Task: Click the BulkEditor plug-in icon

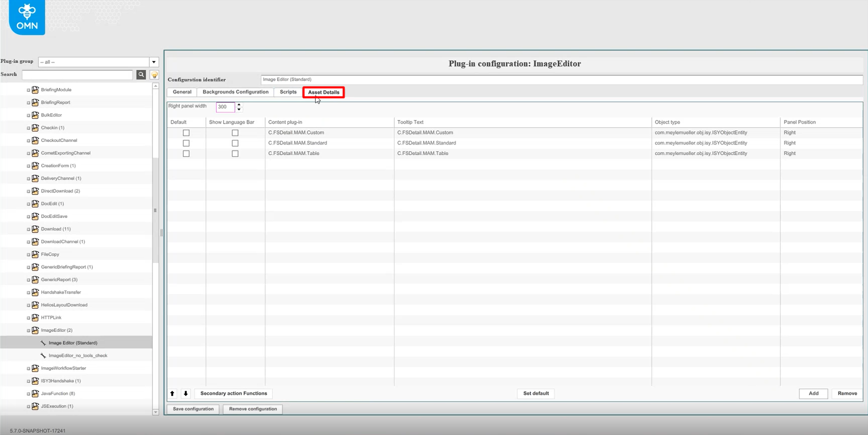Action: [x=35, y=115]
